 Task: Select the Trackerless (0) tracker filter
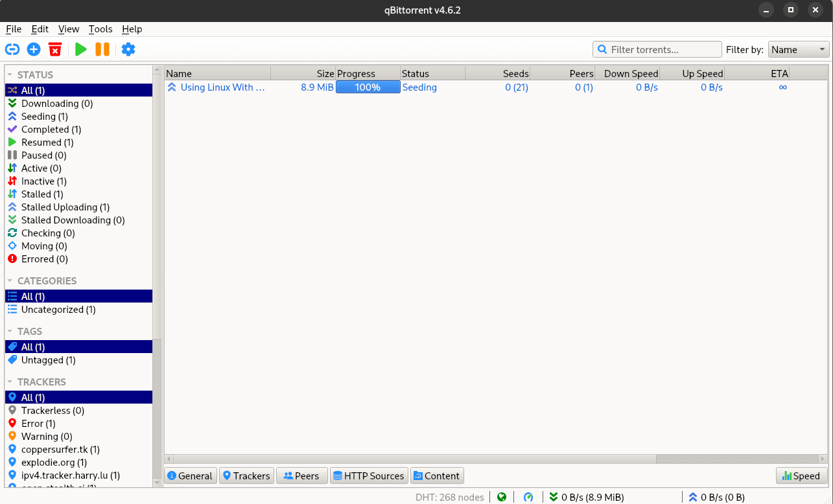pyautogui.click(x=79, y=411)
